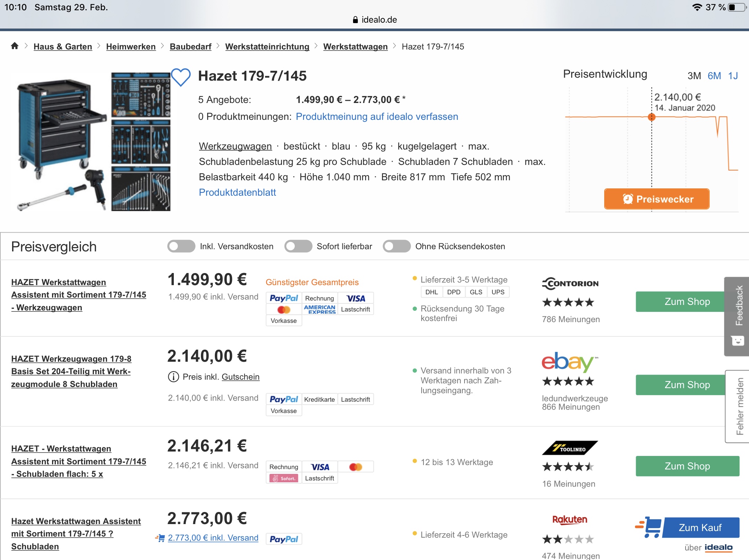This screenshot has width=749, height=560.
Task: Add product to wishlist via heart icon
Action: click(x=181, y=77)
